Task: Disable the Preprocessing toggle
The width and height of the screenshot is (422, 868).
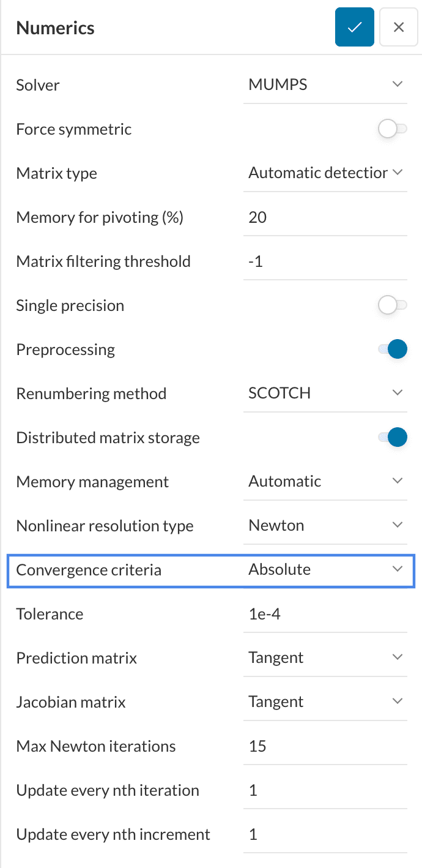Action: tap(393, 350)
